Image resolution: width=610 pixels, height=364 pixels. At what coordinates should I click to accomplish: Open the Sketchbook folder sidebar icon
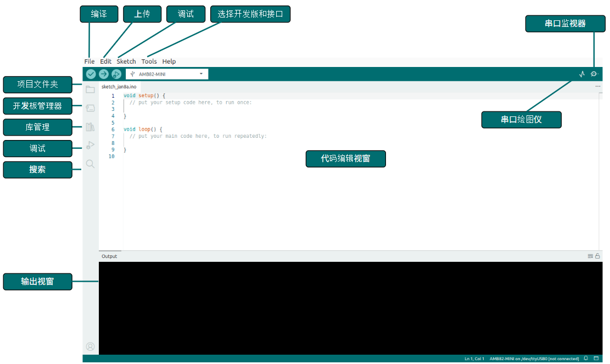(90, 89)
